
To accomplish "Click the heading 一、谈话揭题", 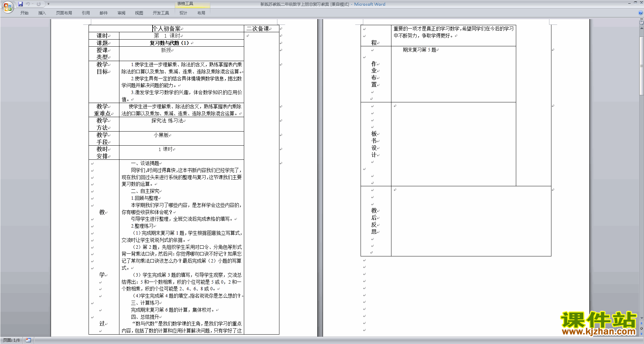I will point(145,163).
